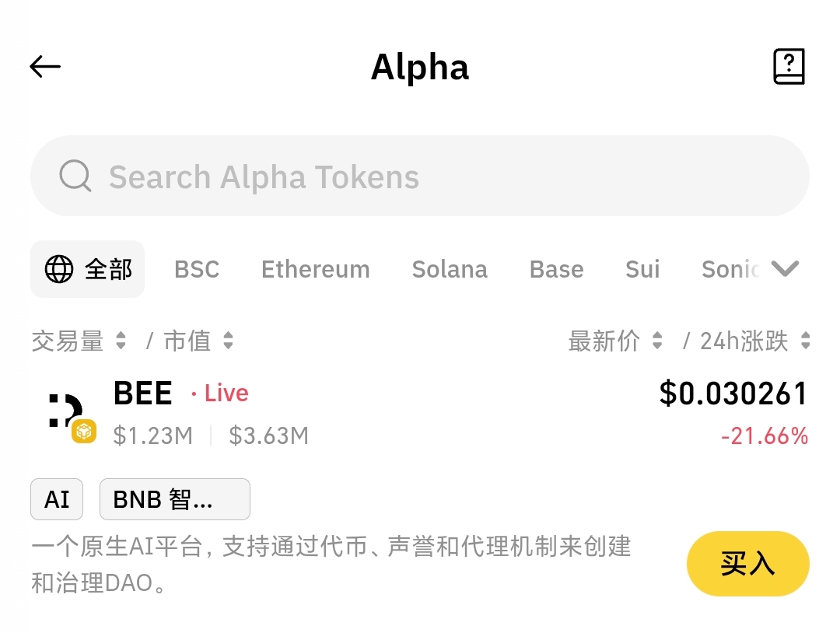Expand the chain list chevron
Viewport: 840px width, 633px height.
(785, 269)
